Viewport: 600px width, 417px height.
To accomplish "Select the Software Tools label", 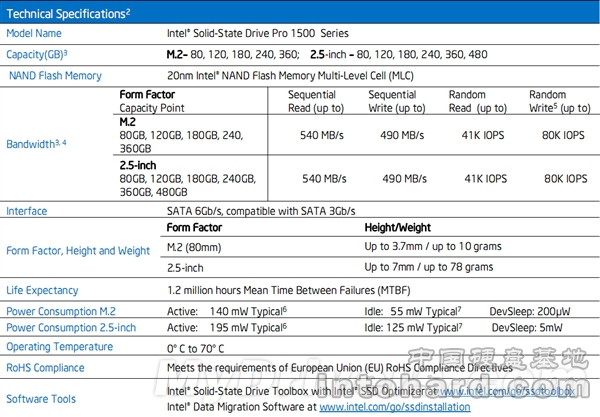I will pyautogui.click(x=41, y=399).
